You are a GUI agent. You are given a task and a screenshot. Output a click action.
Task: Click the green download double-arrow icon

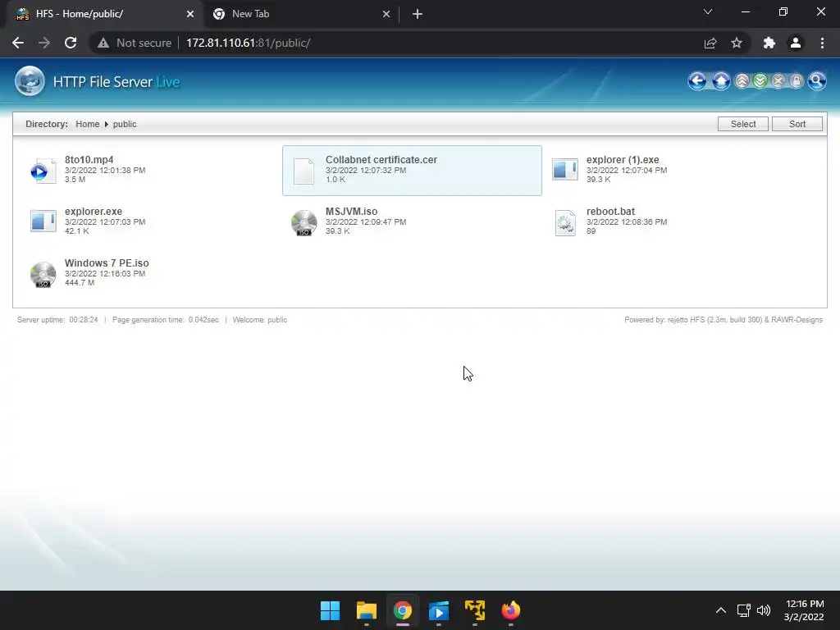[x=760, y=81]
